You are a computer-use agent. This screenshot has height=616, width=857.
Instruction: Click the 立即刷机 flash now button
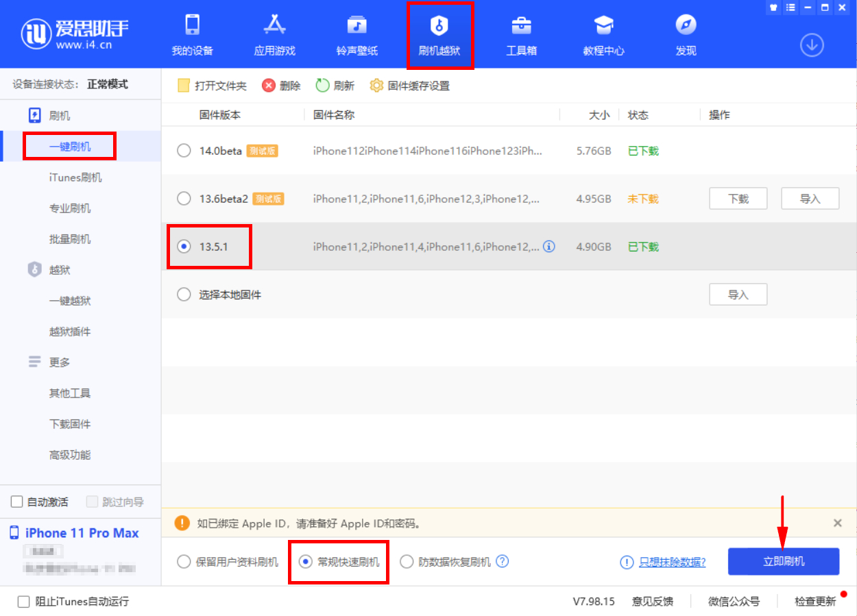click(x=783, y=561)
